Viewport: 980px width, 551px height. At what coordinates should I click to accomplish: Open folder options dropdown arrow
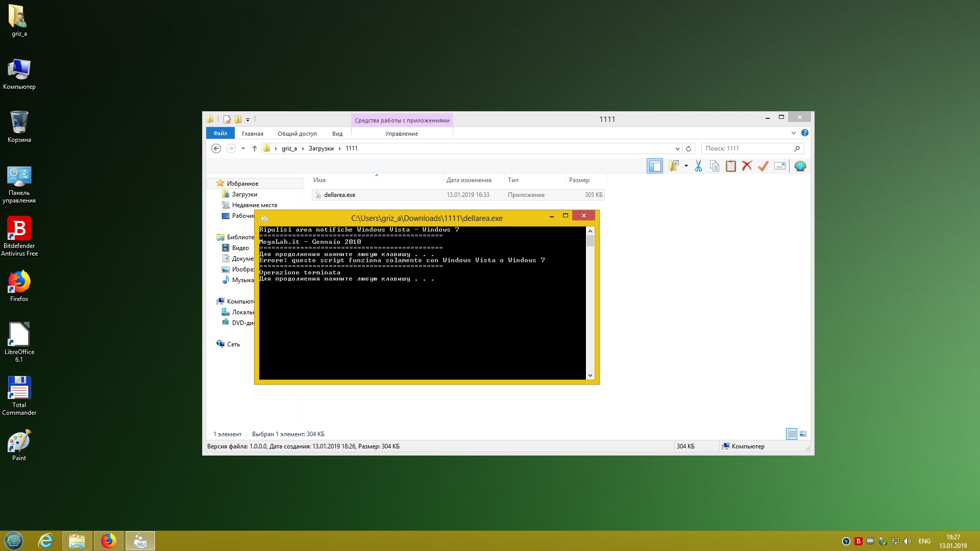(x=686, y=166)
